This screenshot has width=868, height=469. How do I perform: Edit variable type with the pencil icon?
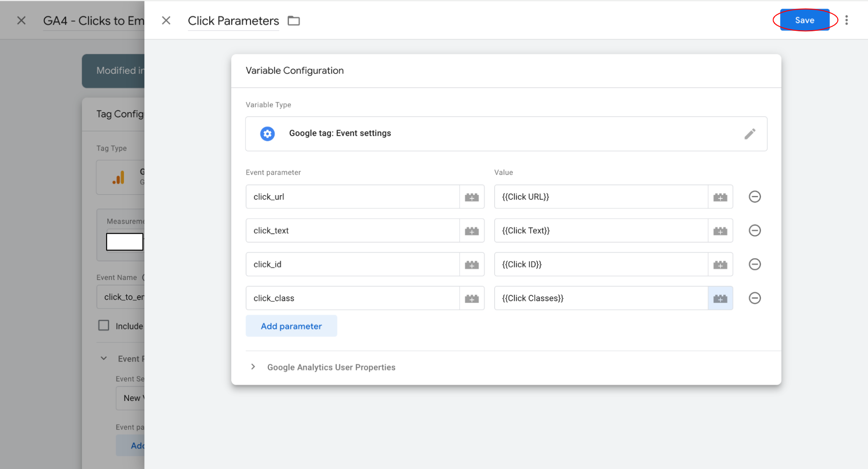click(x=750, y=134)
